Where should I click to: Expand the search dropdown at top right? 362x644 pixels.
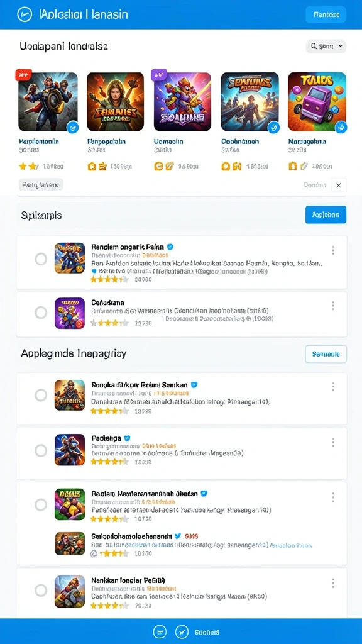click(x=326, y=47)
